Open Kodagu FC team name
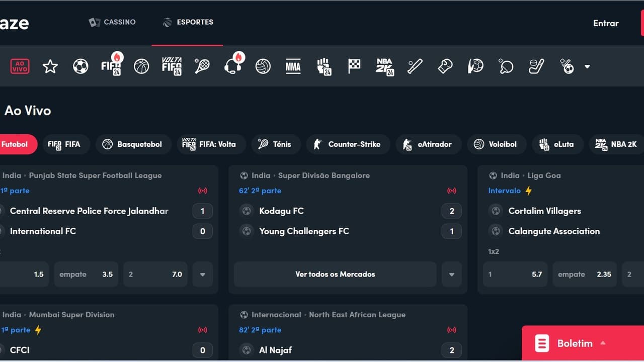644x362 pixels. pyautogui.click(x=281, y=211)
